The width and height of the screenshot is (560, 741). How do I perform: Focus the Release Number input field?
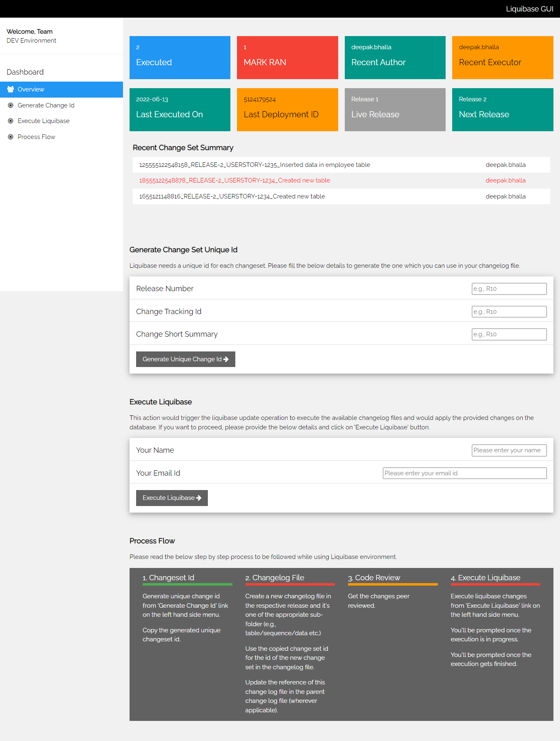[x=509, y=289]
